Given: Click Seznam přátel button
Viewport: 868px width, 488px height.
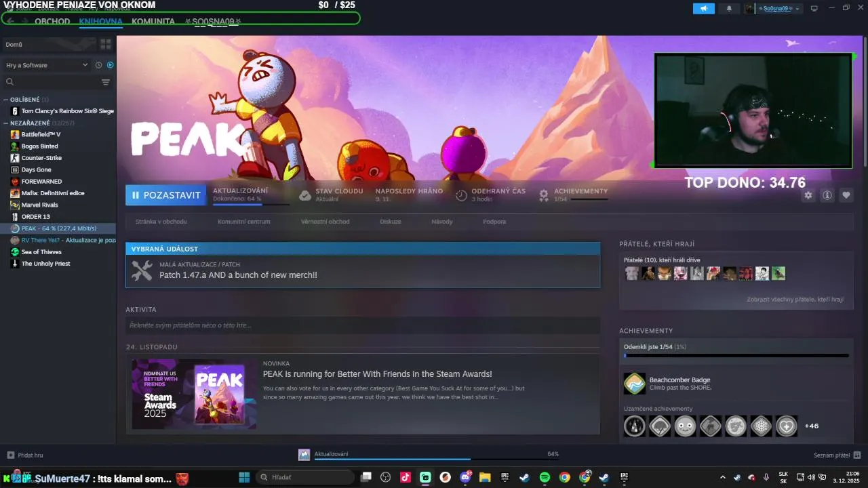Looking at the screenshot, I should coord(837,455).
